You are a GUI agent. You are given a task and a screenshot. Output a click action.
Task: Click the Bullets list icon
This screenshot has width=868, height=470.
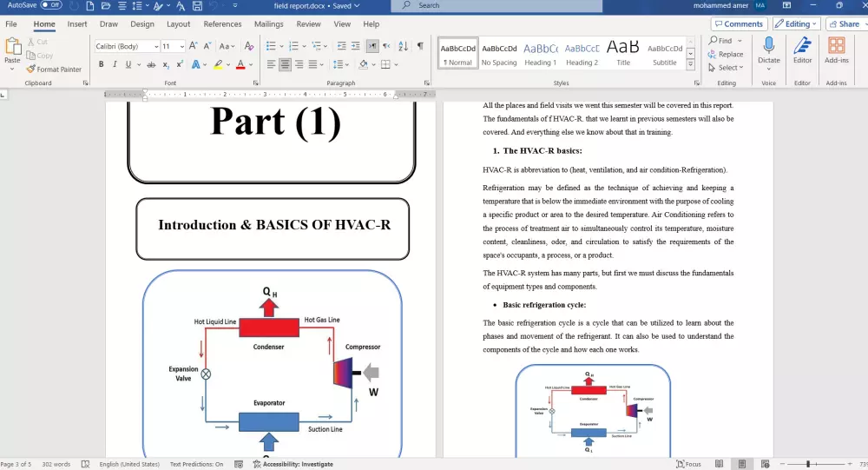coord(271,46)
